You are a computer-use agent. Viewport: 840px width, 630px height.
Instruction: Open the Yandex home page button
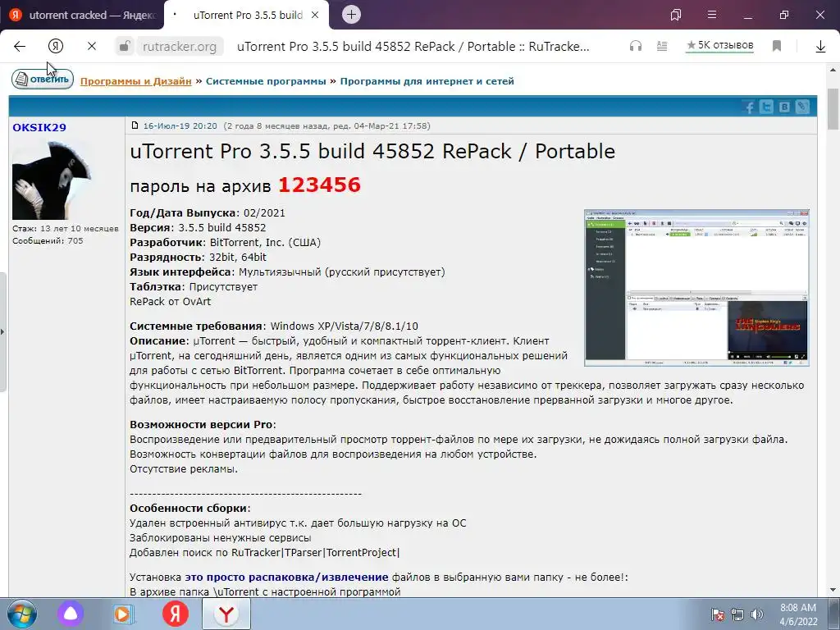pos(56,47)
